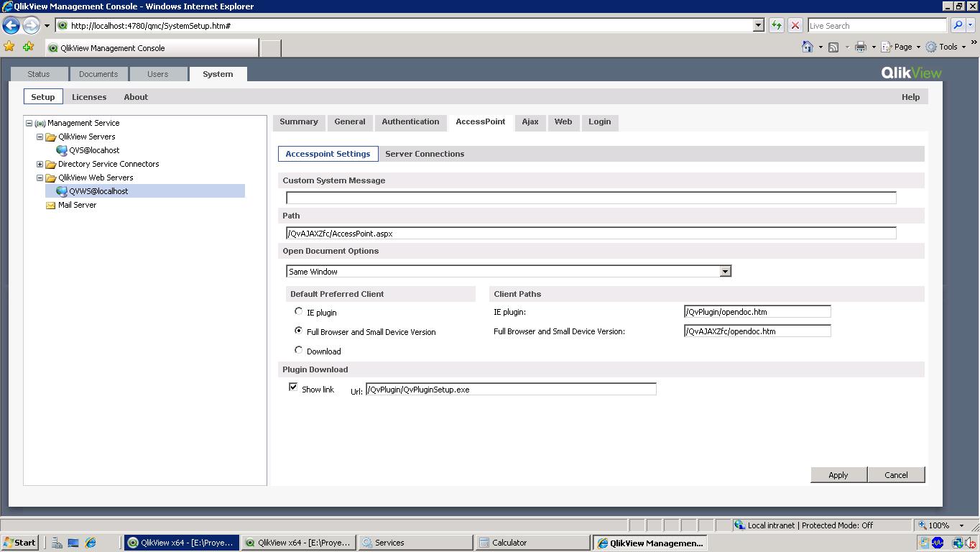This screenshot has width=980, height=552.
Task: Open the About sub-tab
Action: coord(136,97)
